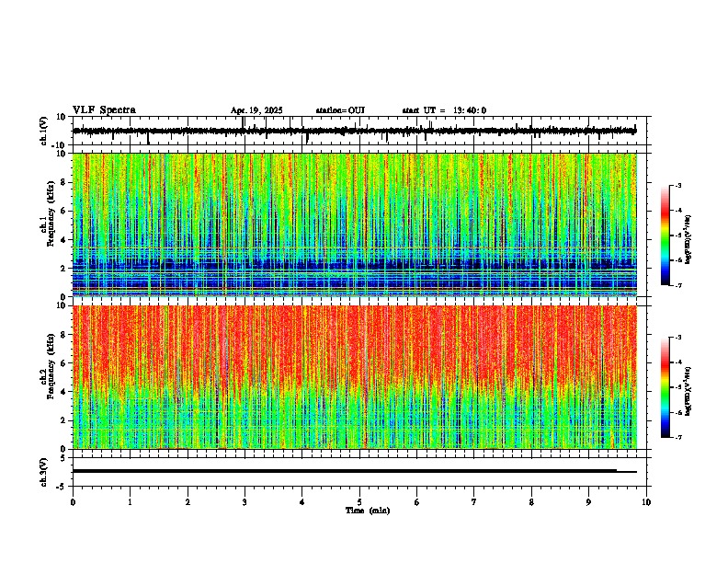Click the "-7" label on ch.2 color bar
The height and width of the screenshot is (563, 728).
(x=678, y=438)
